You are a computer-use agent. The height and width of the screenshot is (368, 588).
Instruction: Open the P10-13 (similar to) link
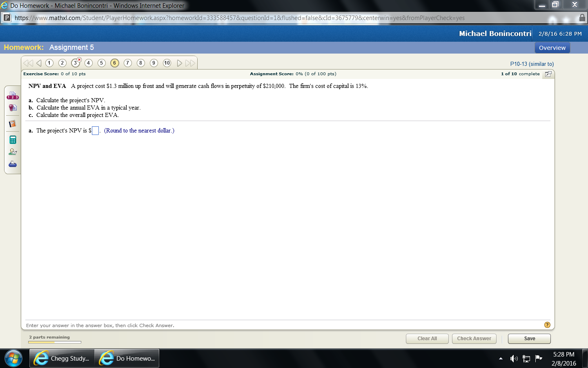532,63
